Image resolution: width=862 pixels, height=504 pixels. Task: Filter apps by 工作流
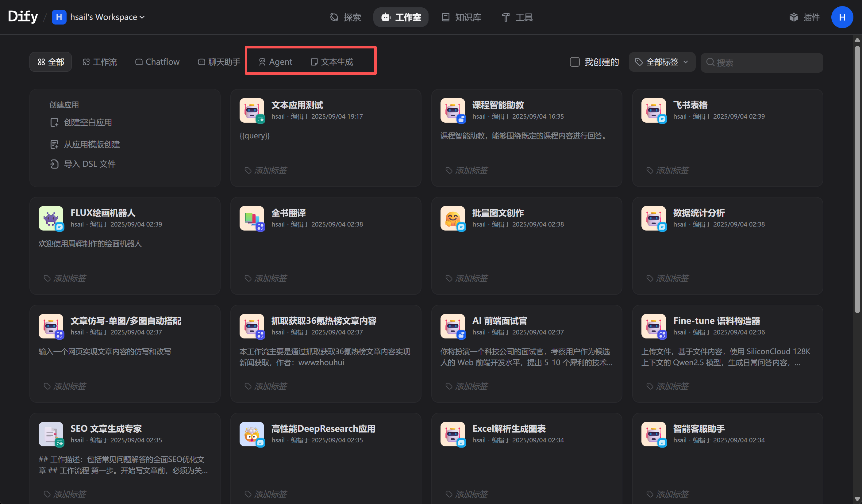point(99,62)
